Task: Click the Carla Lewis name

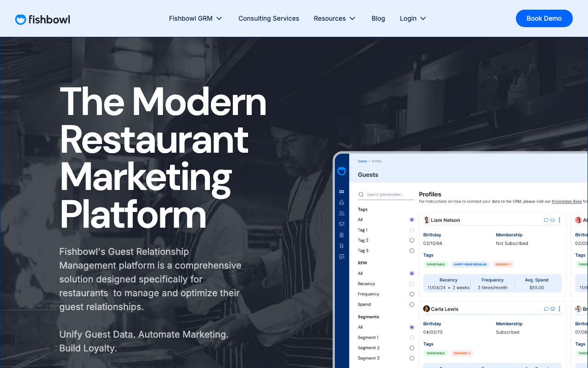Action: pyautogui.click(x=445, y=309)
